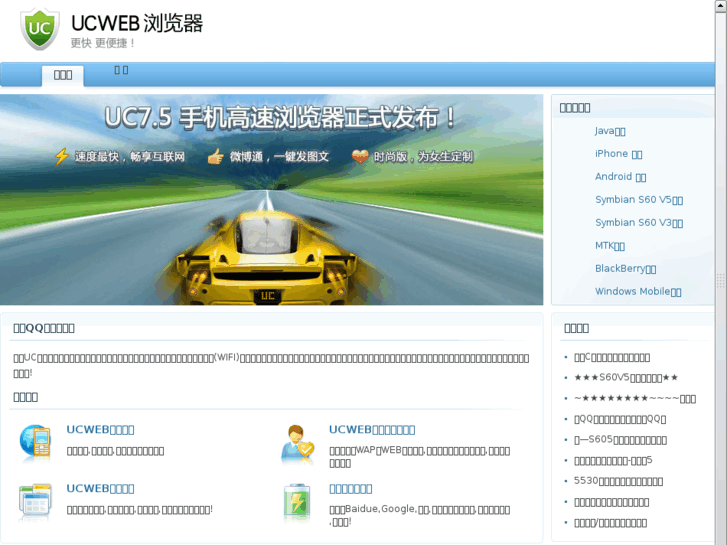Open the sidebar post mentioning S605
Image resolution: width=727 pixels, height=545 pixels.
(x=620, y=440)
